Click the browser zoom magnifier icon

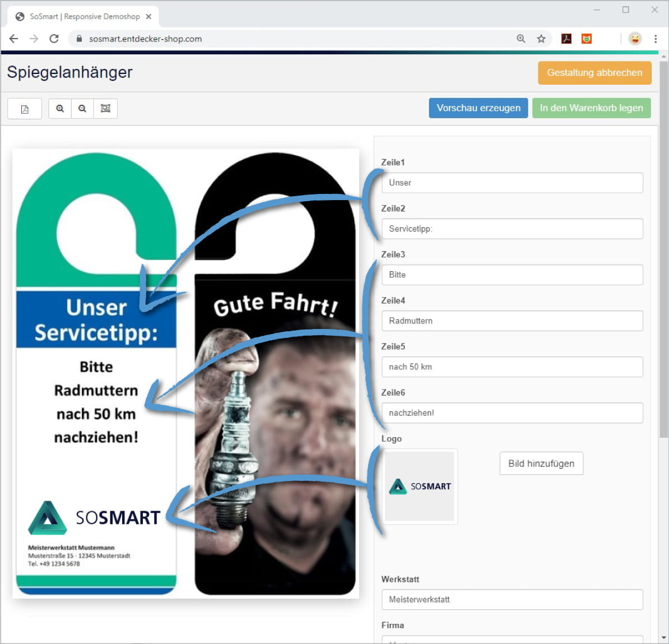coord(521,39)
